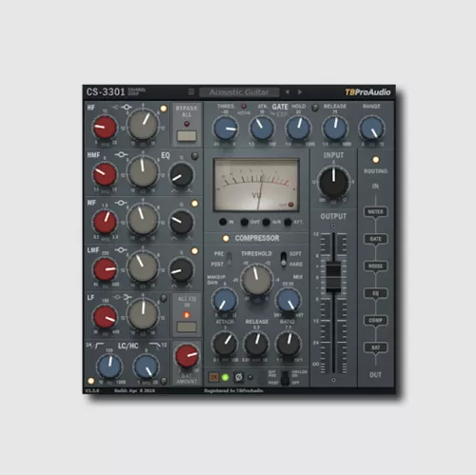The width and height of the screenshot is (476, 475).
Task: Click the Output fader handle
Action: 333,276
